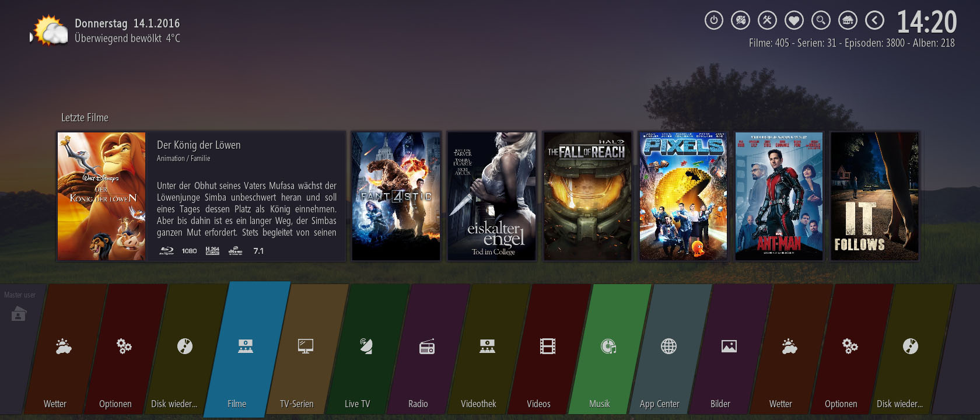Click the Überwiegend bewölkt 4°C weather text

pos(127,38)
